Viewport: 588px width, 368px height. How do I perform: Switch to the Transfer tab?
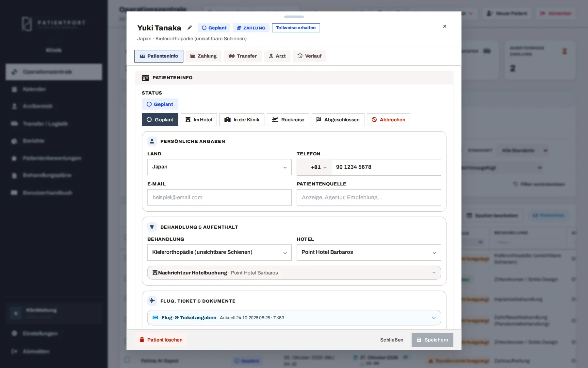(243, 56)
